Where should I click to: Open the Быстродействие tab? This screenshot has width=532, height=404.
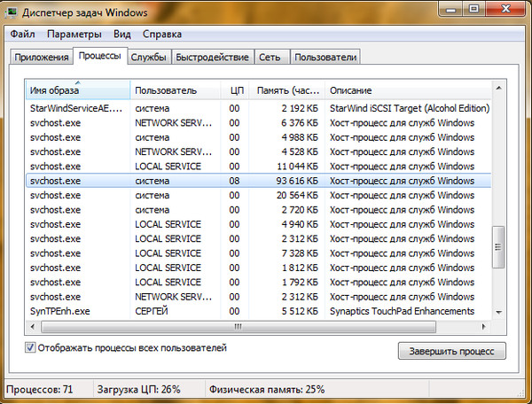[x=213, y=57]
